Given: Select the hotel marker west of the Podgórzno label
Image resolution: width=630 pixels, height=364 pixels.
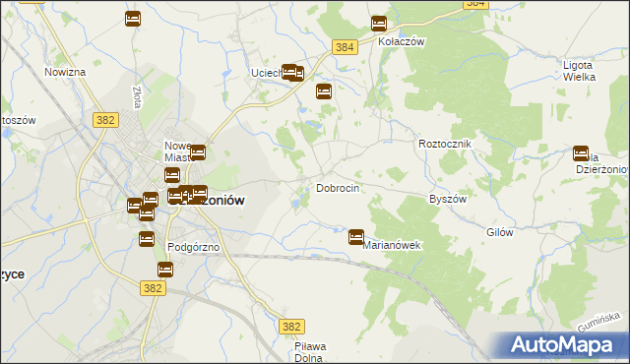Looking at the screenshot, I should (147, 239).
